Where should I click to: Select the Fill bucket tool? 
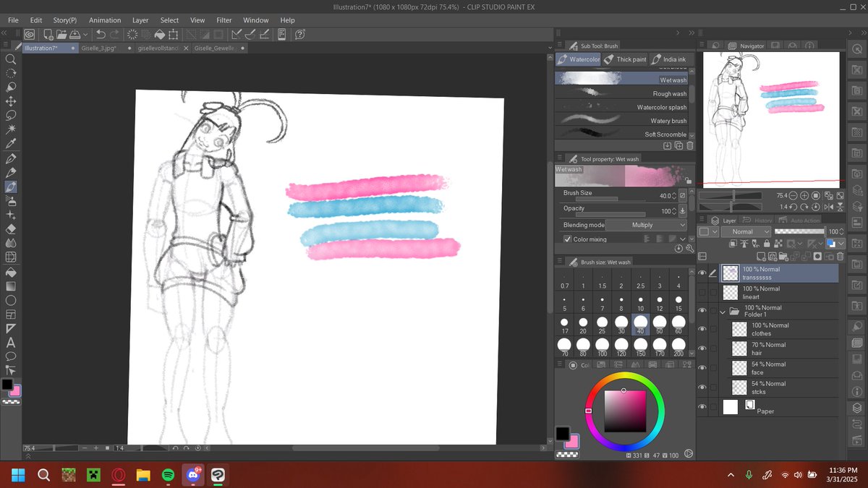tap(11, 273)
